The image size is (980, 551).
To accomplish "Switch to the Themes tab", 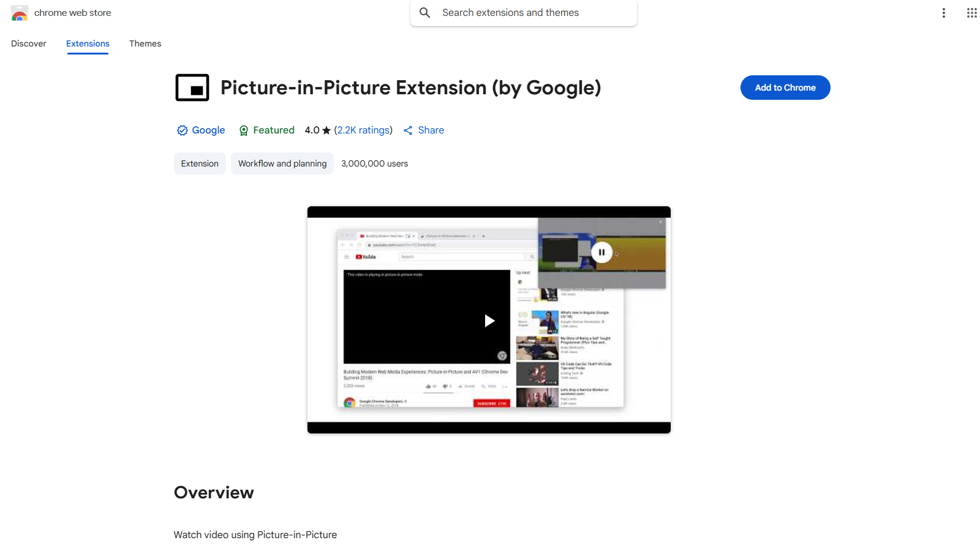I will (x=145, y=43).
